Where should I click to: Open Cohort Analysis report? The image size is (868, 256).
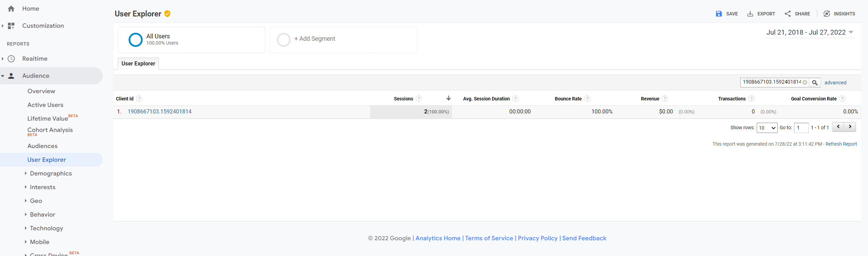click(x=50, y=130)
